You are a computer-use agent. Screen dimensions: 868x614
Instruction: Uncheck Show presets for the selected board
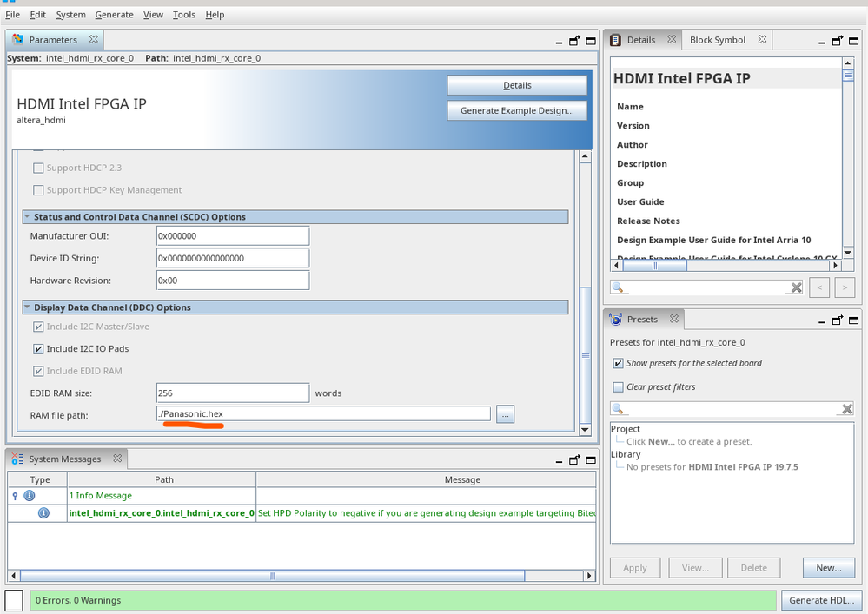click(x=618, y=363)
